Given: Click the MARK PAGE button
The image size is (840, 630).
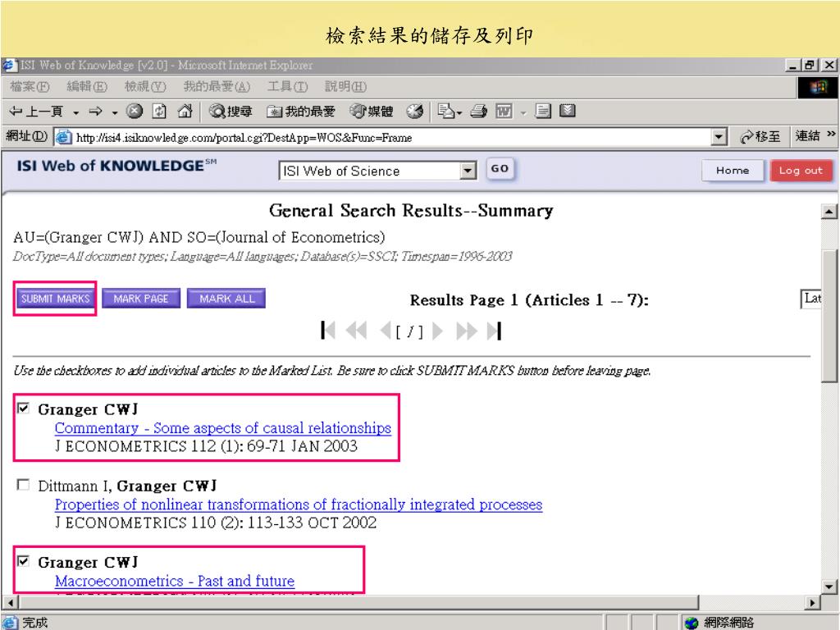Looking at the screenshot, I should pos(141,299).
